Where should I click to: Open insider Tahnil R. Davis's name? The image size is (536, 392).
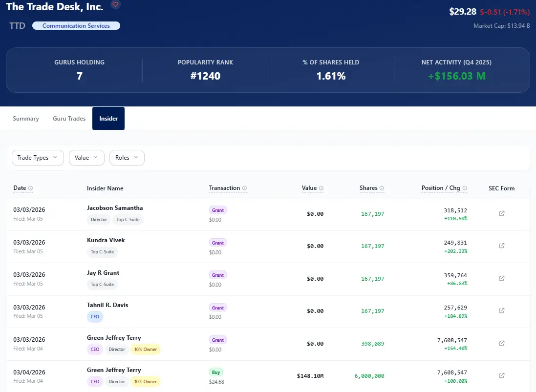(107, 305)
